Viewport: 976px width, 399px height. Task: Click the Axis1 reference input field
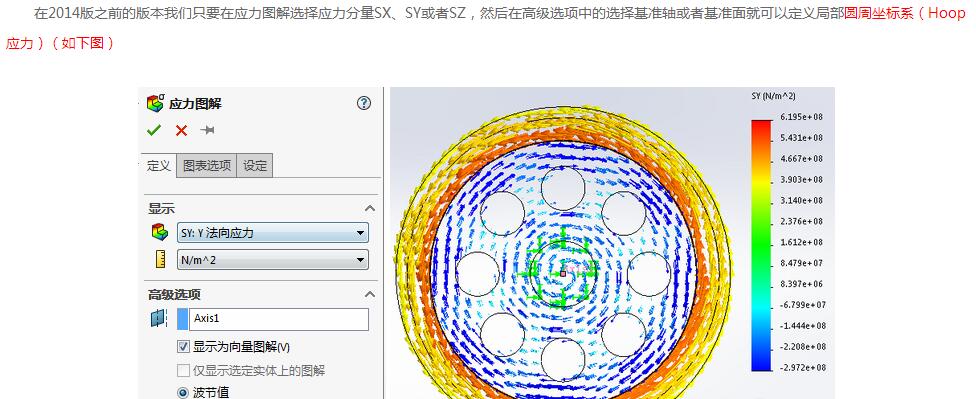click(x=278, y=319)
